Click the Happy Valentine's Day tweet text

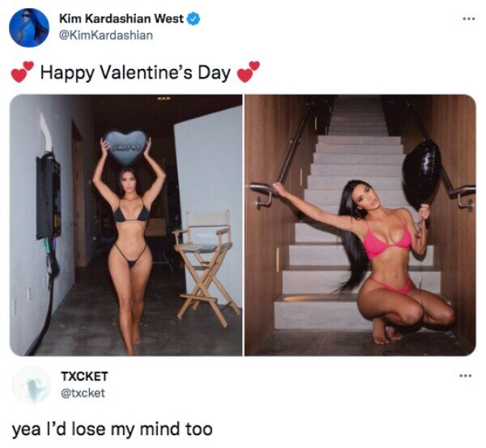135,73
